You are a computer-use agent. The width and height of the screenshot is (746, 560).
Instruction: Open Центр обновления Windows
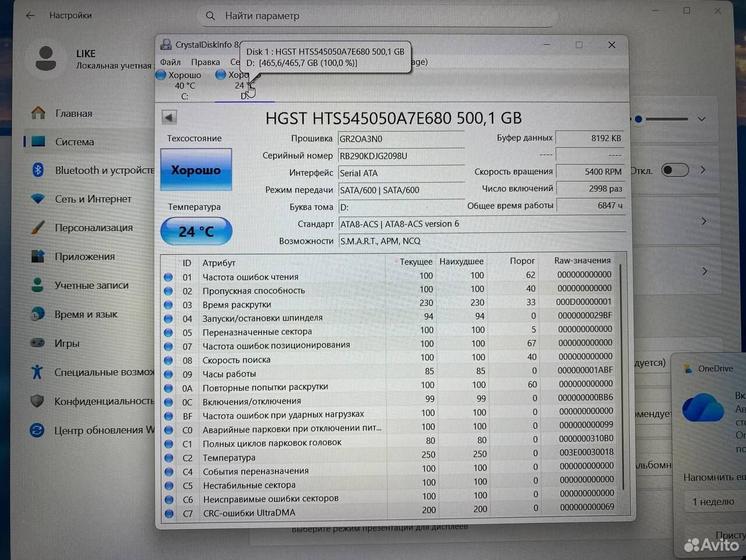(x=100, y=430)
